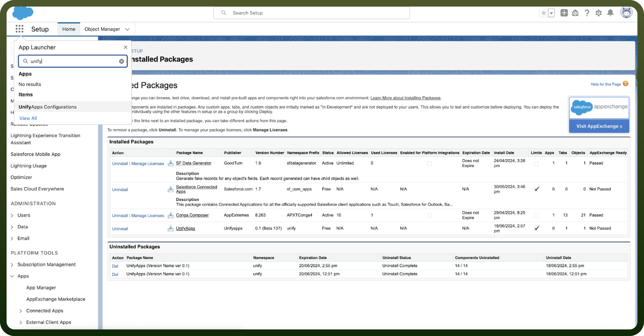
Task: Click the package icon beside SF Data Generator
Action: click(171, 163)
